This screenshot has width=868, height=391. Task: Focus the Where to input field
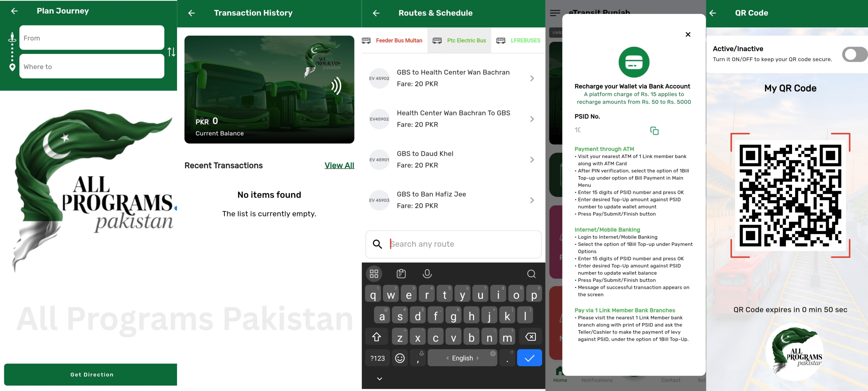(92, 67)
